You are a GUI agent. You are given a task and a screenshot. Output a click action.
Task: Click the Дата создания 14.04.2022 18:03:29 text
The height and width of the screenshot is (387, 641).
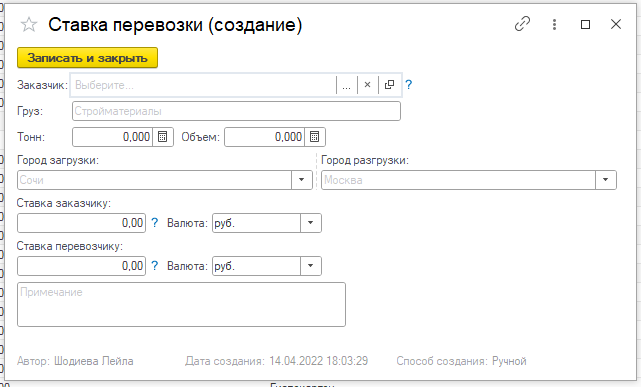pyautogui.click(x=276, y=361)
